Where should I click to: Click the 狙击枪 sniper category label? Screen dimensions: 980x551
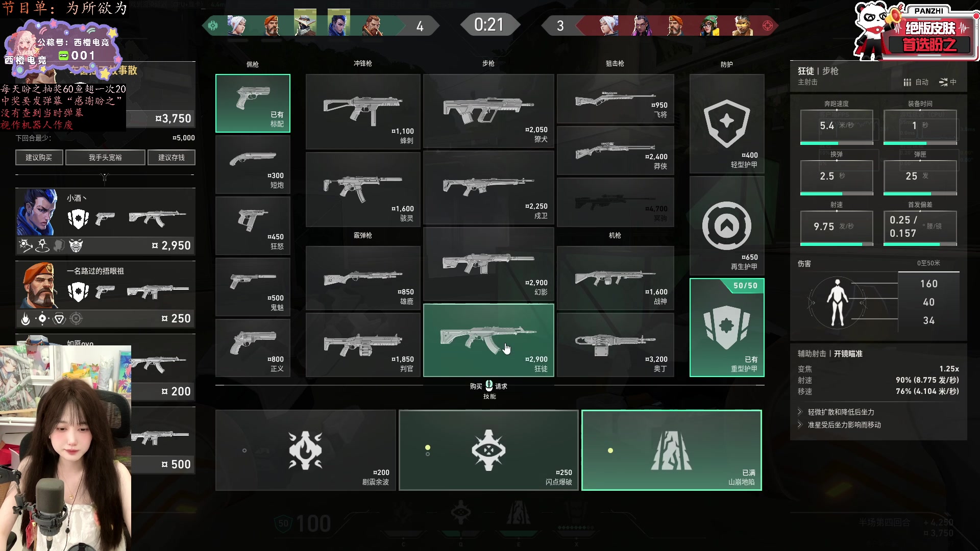point(615,63)
